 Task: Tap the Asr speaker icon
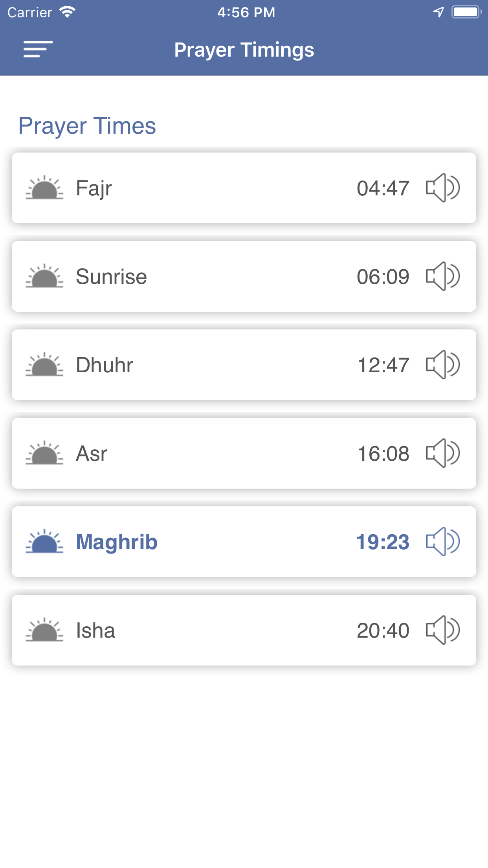click(x=443, y=453)
